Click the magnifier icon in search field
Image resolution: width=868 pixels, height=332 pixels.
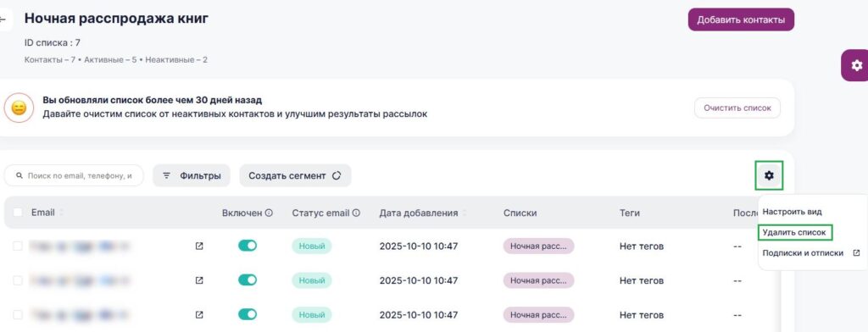pos(19,175)
